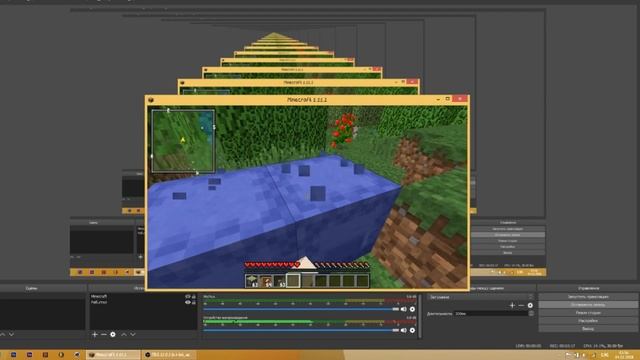
Task: Click Запустить трансляцию button
Action: pyautogui.click(x=588, y=297)
